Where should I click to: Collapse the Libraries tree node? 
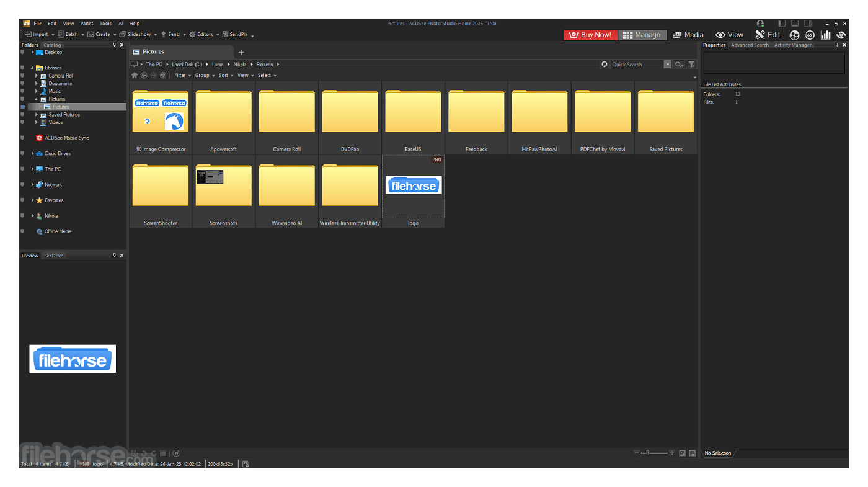[x=32, y=68]
